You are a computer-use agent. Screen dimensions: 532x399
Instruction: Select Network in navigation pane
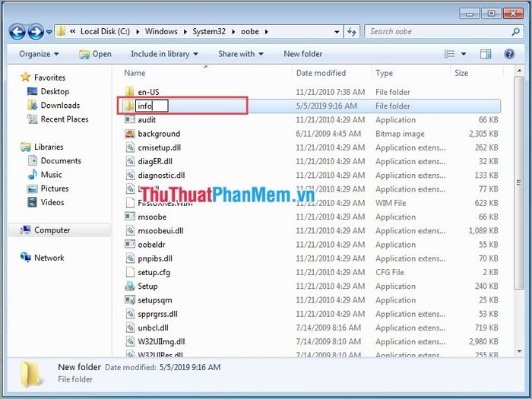[49, 258]
